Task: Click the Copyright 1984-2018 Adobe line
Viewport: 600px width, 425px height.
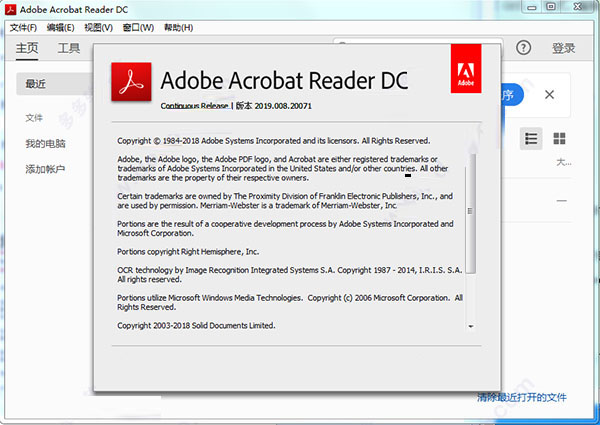Action: [x=274, y=141]
